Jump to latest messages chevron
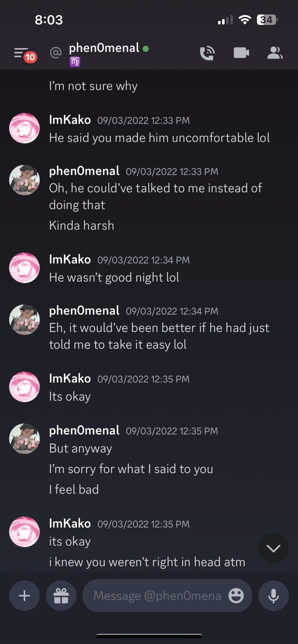Viewport: 298px width, 644px height. click(x=274, y=548)
